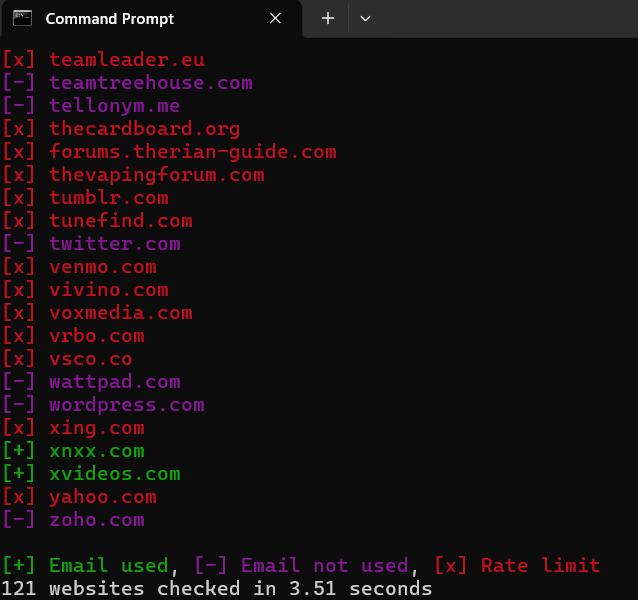Viewport: 638px width, 600px height.
Task: Click the thecardboard.org result text
Action: pos(144,129)
